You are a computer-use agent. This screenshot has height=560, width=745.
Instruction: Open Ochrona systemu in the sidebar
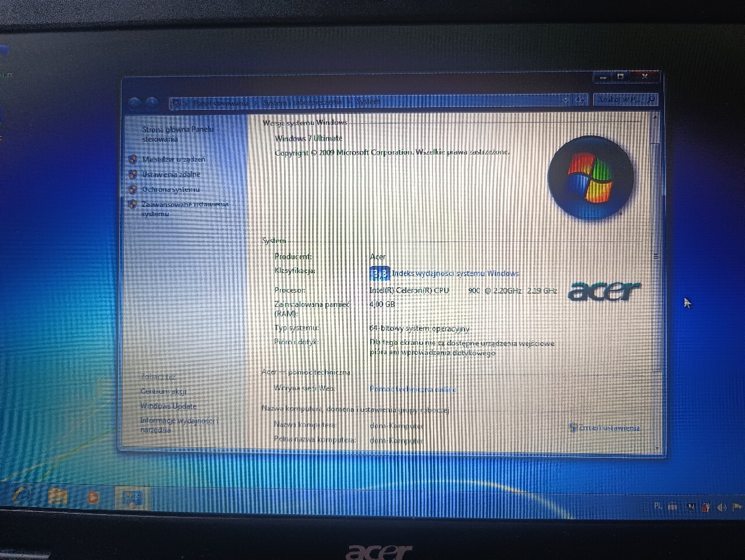(x=171, y=190)
